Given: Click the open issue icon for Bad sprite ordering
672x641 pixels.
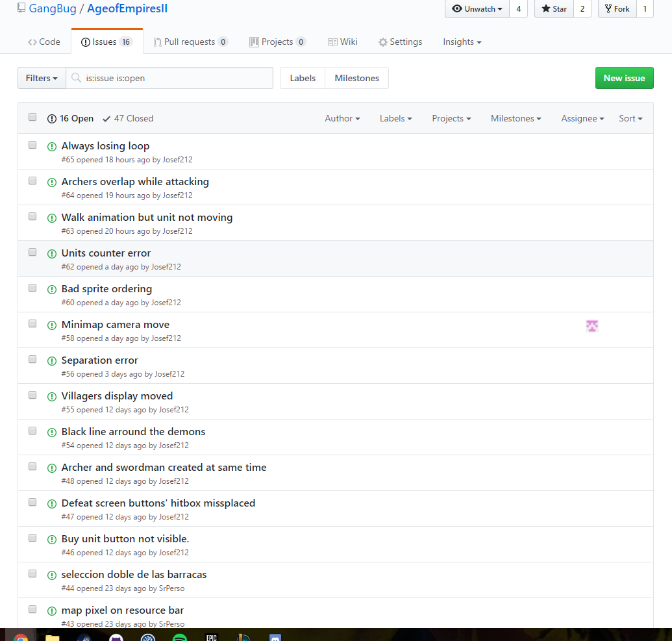Looking at the screenshot, I should (52, 290).
